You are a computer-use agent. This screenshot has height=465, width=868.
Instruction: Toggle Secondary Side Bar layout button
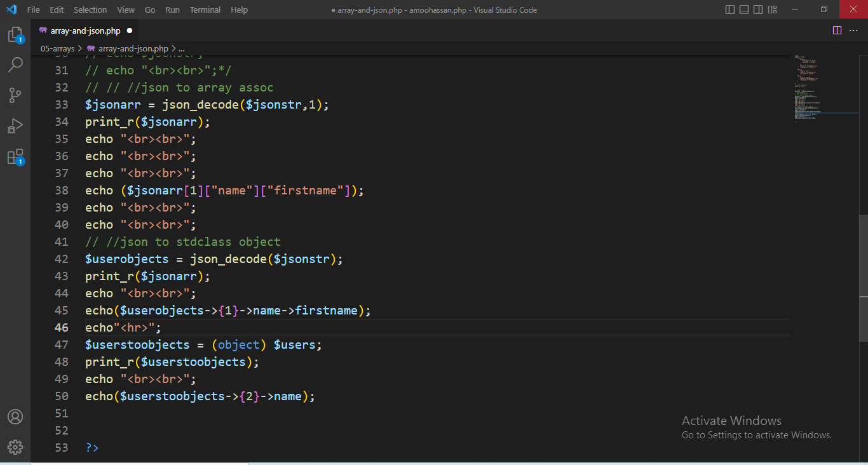click(x=758, y=10)
